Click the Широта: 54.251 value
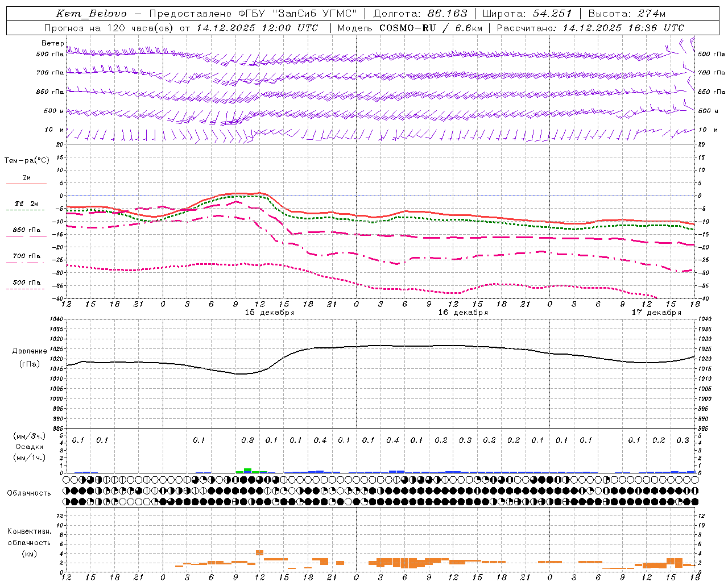This screenshot has width=728, height=582. click(527, 14)
